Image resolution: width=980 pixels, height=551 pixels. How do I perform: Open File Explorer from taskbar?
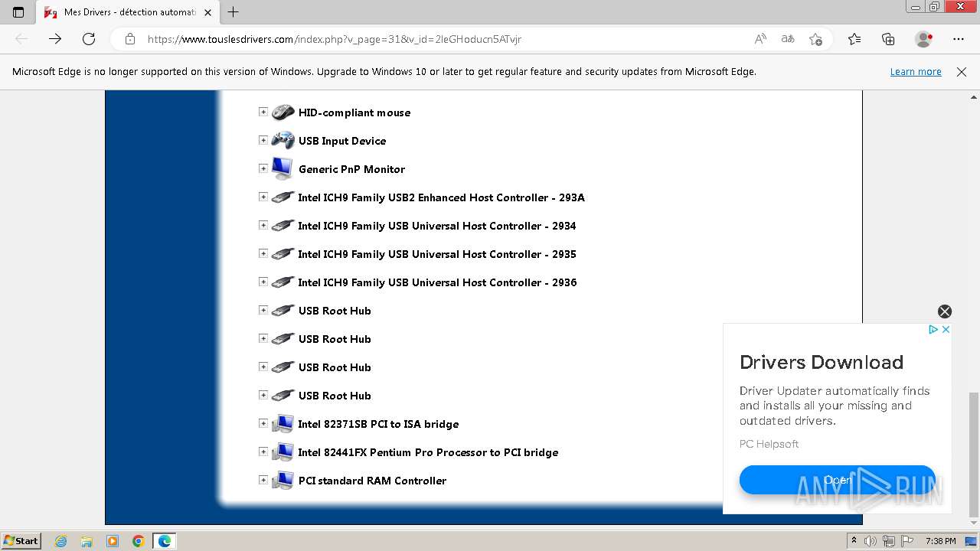pyautogui.click(x=87, y=541)
